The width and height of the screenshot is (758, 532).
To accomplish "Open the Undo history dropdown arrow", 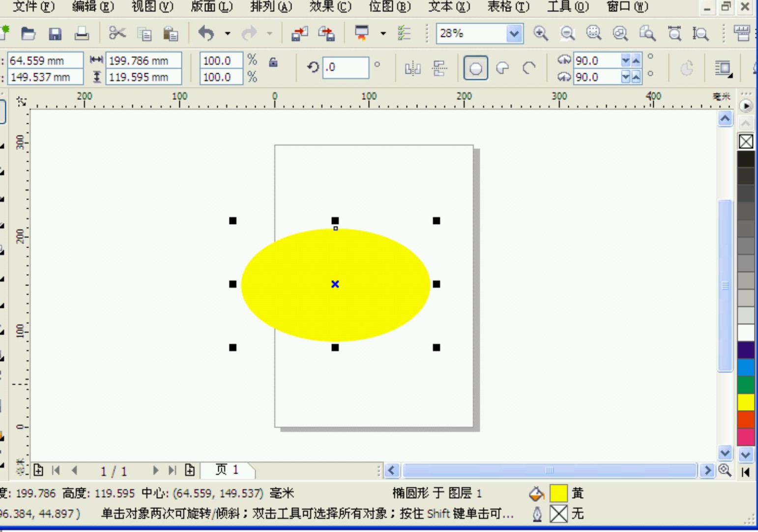I will [228, 33].
